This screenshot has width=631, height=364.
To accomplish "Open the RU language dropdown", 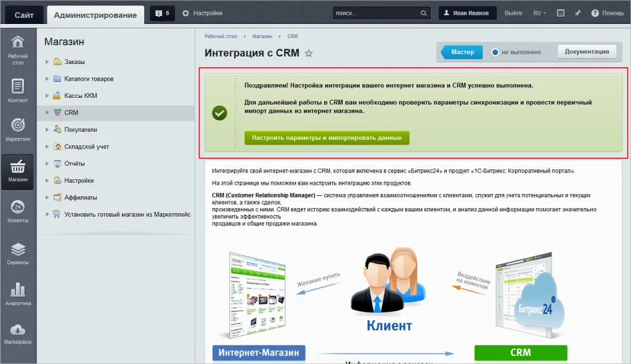I will coord(540,13).
